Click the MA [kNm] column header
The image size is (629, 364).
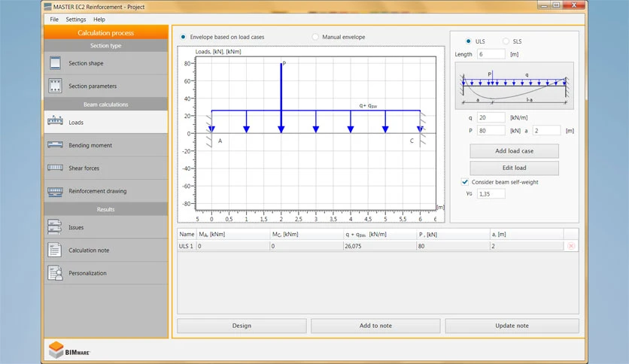[233, 234]
